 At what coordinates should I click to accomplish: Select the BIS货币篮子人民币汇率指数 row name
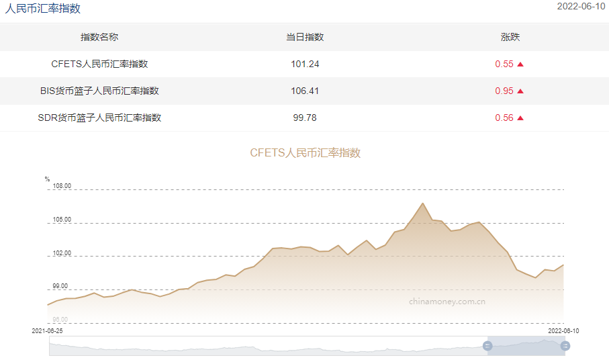(x=99, y=91)
